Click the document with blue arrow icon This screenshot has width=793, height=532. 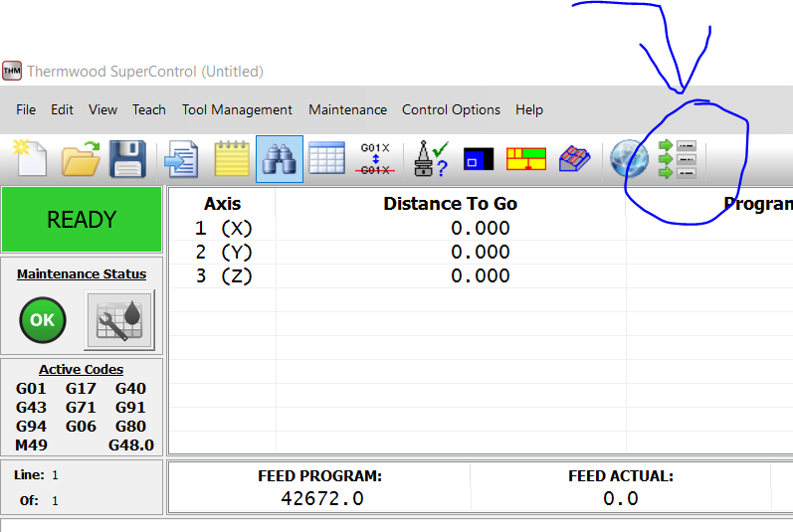[181, 159]
